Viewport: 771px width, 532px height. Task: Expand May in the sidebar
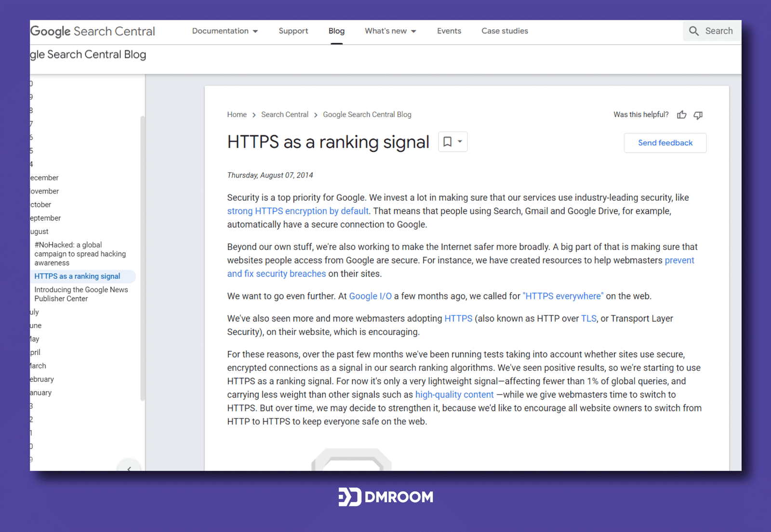coord(35,339)
